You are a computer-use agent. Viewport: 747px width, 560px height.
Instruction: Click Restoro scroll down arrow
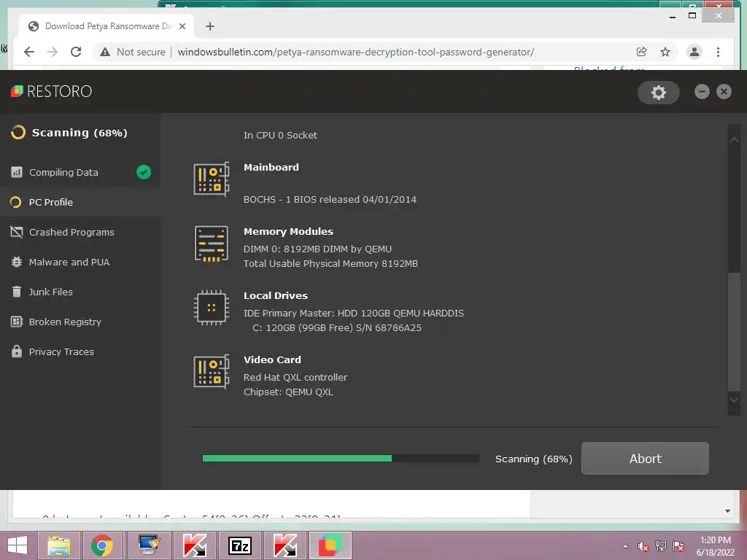[734, 399]
